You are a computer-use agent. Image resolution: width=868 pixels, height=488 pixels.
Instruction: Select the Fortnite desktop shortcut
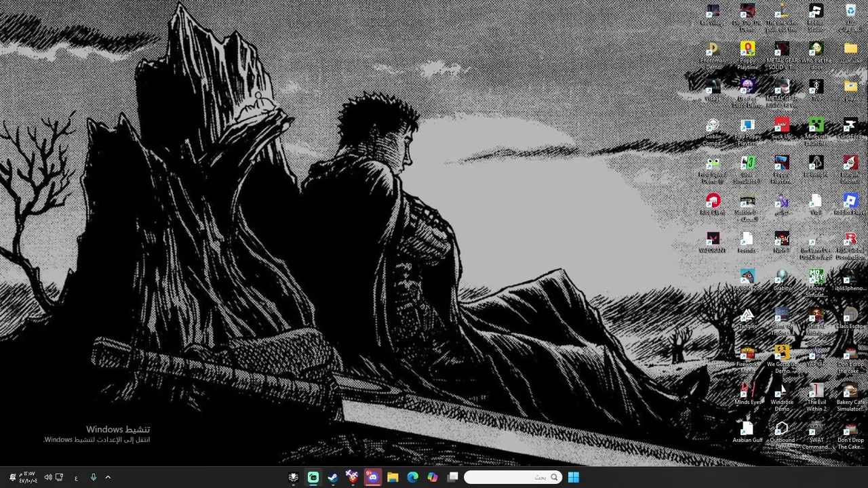pos(747,243)
